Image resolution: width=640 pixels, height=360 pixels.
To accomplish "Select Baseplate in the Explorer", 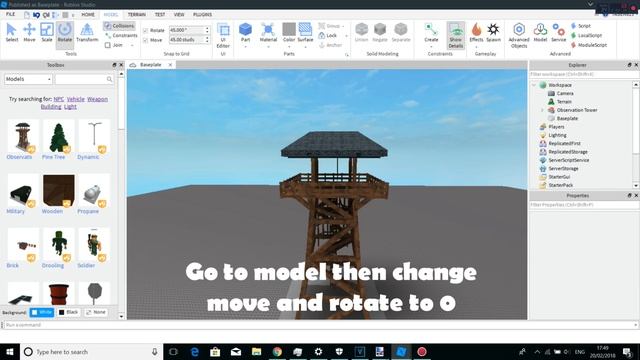I will tap(567, 118).
